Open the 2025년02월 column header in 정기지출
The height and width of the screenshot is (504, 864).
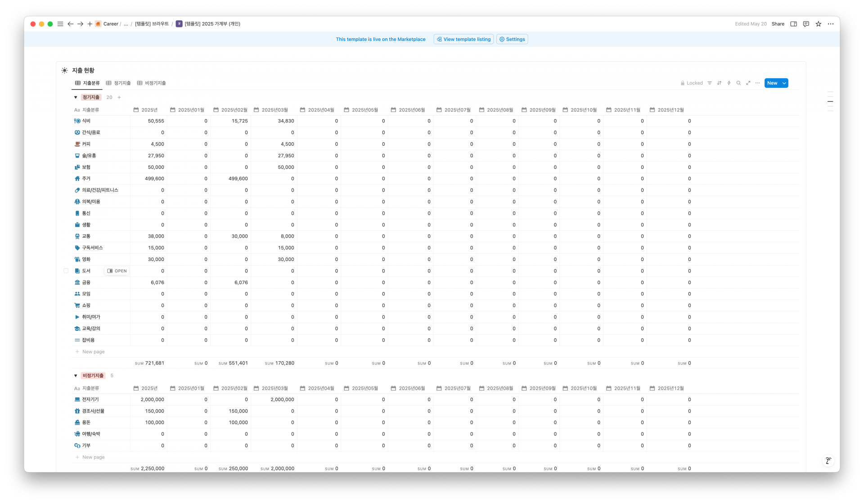[230, 110]
